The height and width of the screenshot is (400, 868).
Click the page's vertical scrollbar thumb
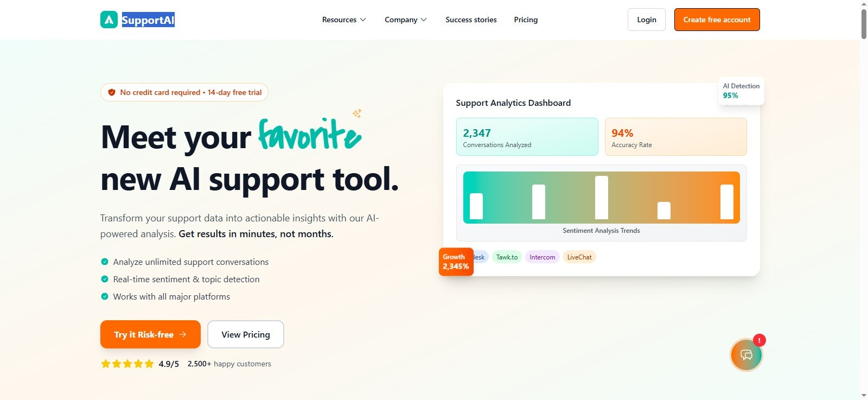pyautogui.click(x=864, y=22)
